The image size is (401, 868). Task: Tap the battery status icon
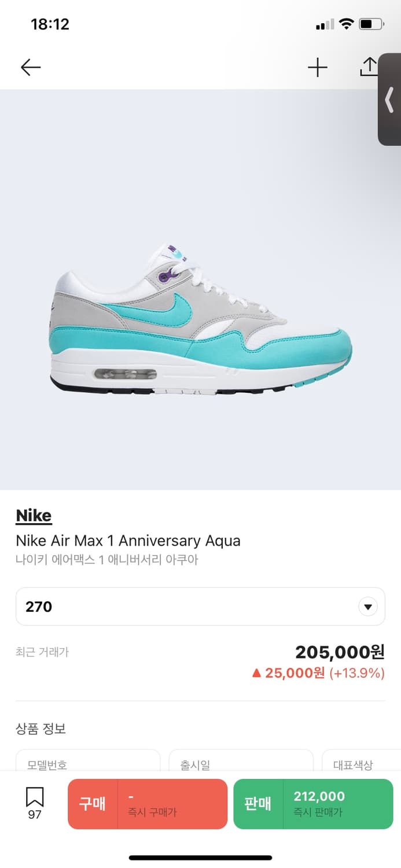[x=371, y=24]
